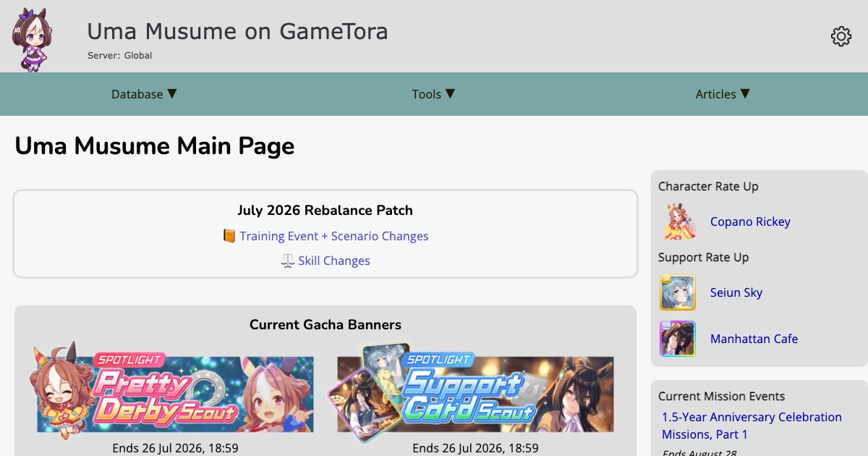Click the Server: Global label
Viewport: 868px width, 456px height.
119,55
